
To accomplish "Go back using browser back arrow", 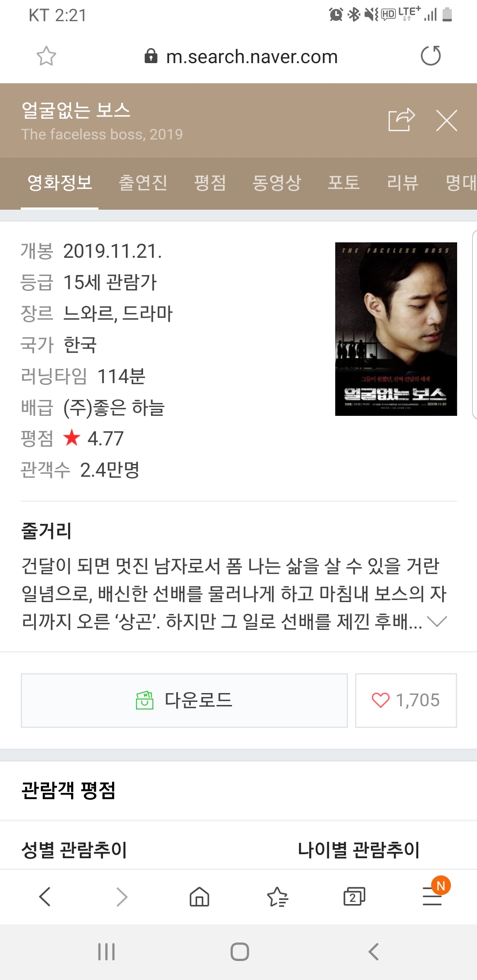I will tap(45, 897).
